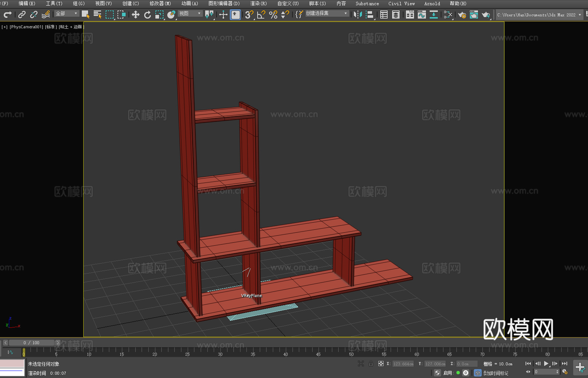Select the Unlink Selection icon
588x378 pixels.
pos(34,14)
